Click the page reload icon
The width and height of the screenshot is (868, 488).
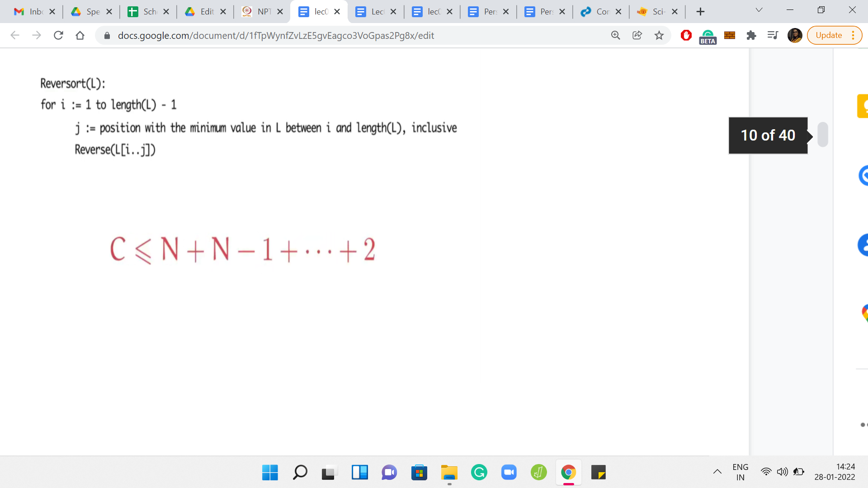pos(58,35)
